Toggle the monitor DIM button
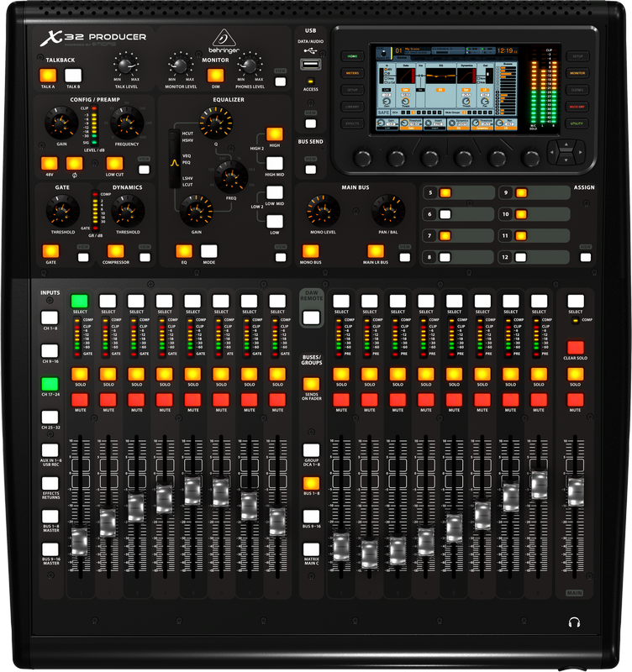Screen dimensions: 632x672 tap(215, 76)
